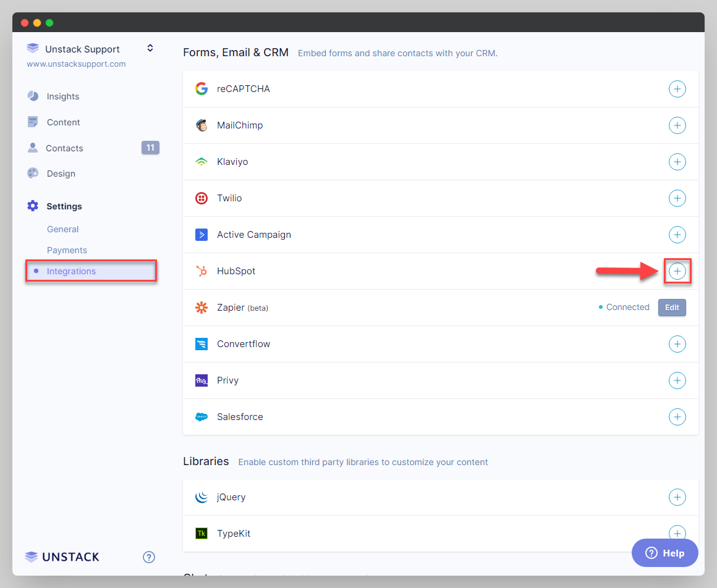Add the Active Campaign integration
The image size is (717, 588).
click(677, 235)
